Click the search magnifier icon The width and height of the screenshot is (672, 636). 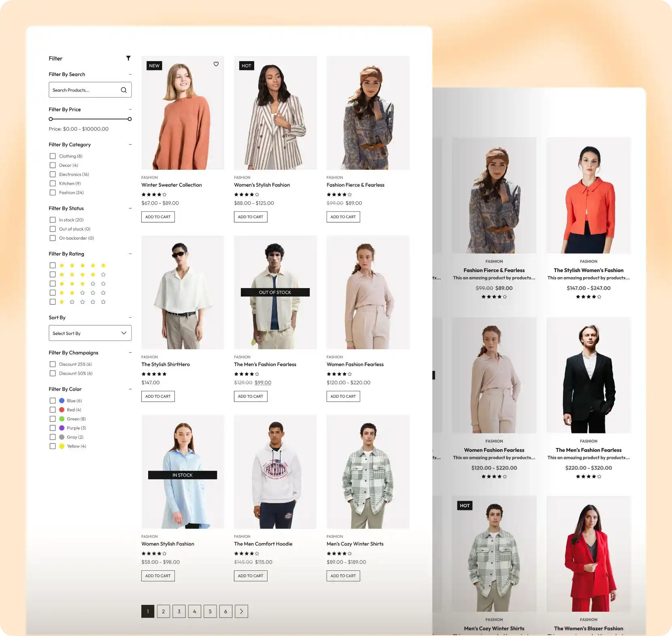tap(123, 90)
